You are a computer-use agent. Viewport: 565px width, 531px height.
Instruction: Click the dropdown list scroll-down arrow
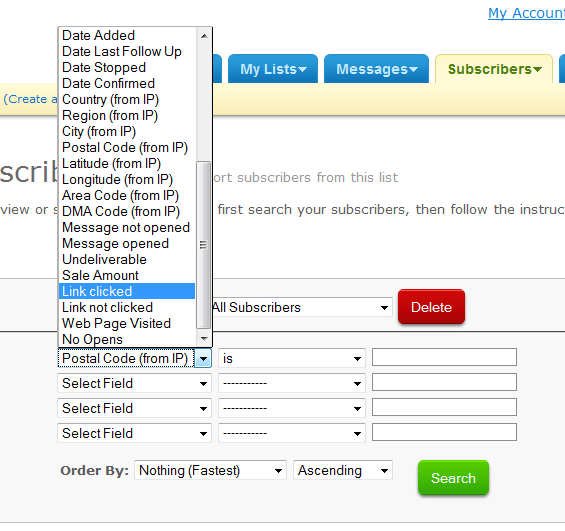[x=204, y=338]
